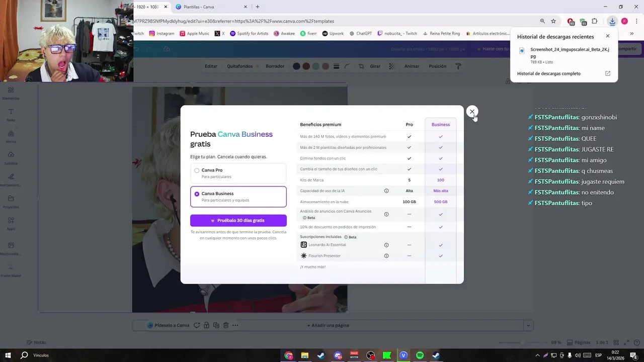The height and width of the screenshot is (362, 644).
Task: Toggle Notas at the bottom bar
Action: 36,342
